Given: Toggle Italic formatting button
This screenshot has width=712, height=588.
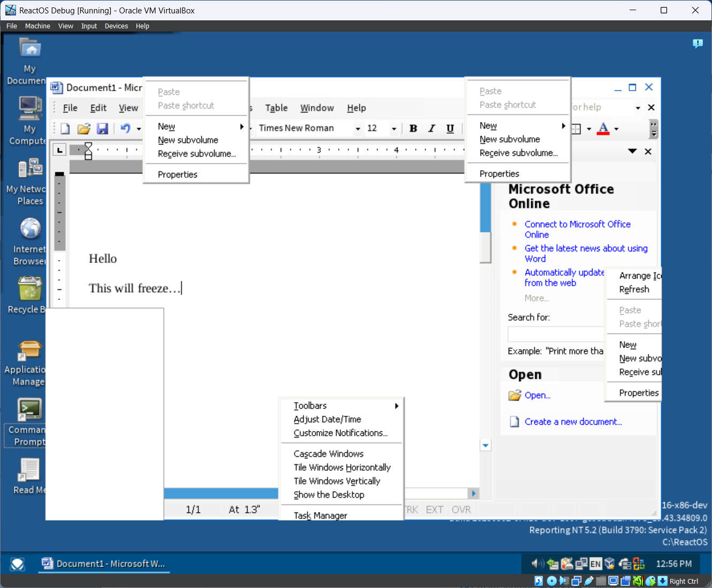Looking at the screenshot, I should click(x=432, y=128).
